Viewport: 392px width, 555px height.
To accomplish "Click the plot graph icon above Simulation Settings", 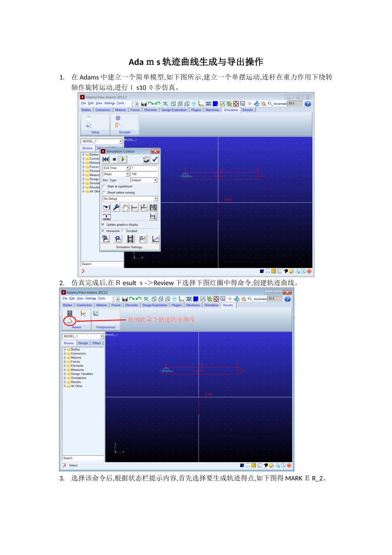I will coord(155,239).
